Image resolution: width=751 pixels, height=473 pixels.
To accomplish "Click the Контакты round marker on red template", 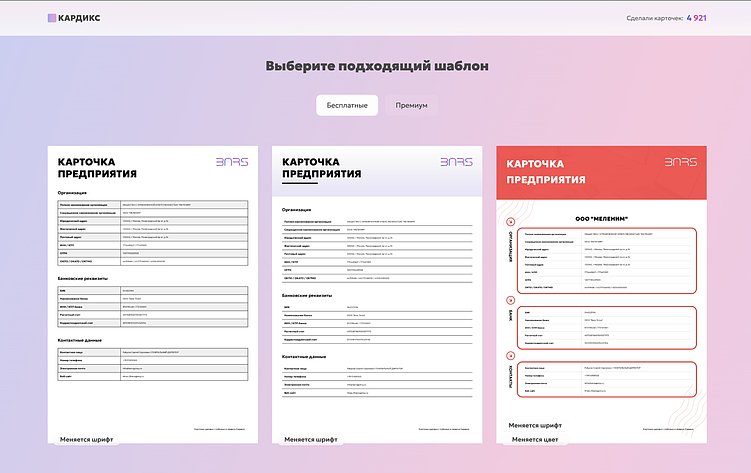I will [511, 356].
